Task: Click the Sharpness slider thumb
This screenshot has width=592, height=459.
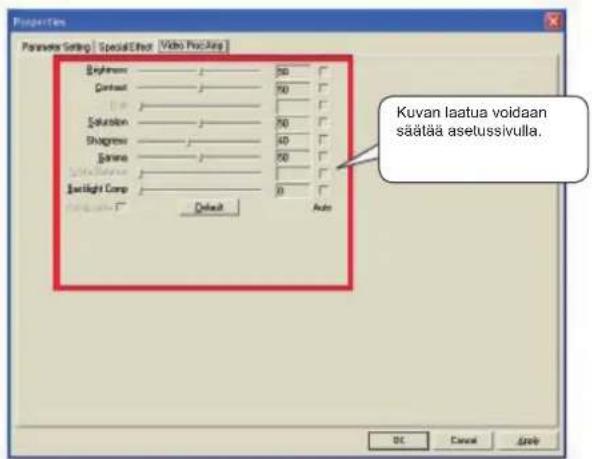Action: coord(190,141)
